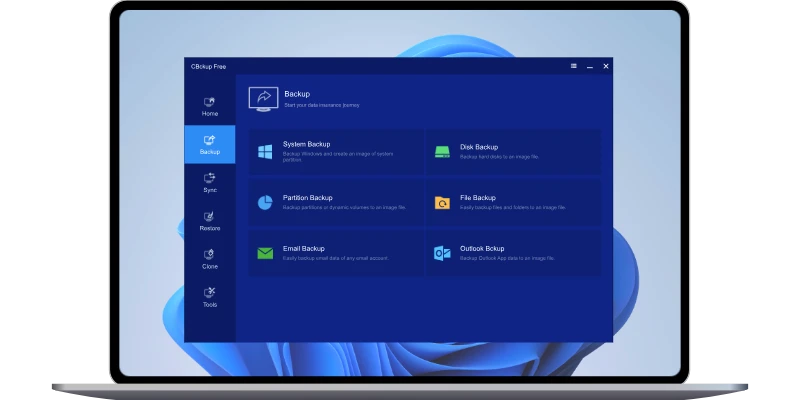Image resolution: width=800 pixels, height=400 pixels.
Task: Click the File Backup description text
Action: click(x=512, y=208)
